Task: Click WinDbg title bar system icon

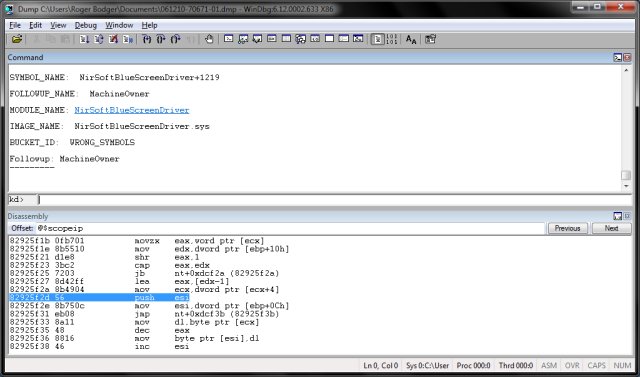Action: tap(9, 9)
